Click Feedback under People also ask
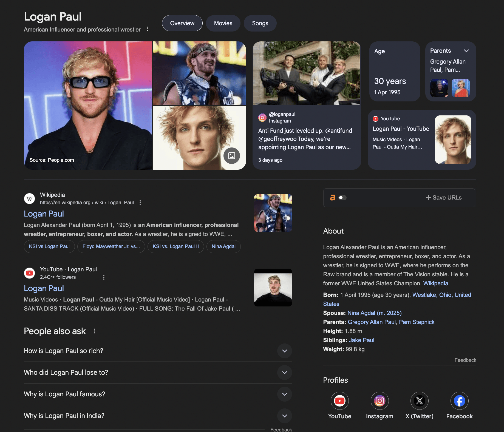Image resolution: width=504 pixels, height=432 pixels. (x=281, y=430)
